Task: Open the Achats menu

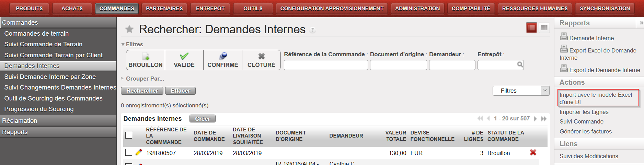Action: (72, 8)
